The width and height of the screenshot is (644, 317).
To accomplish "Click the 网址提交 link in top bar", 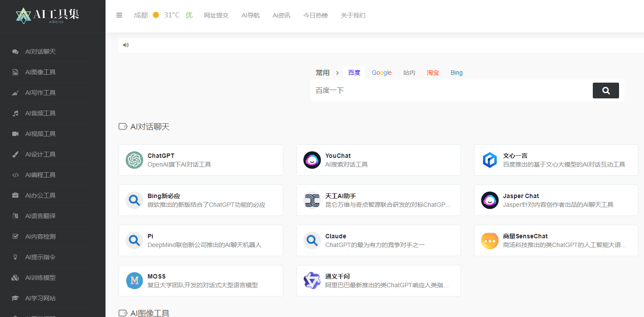I will [216, 15].
